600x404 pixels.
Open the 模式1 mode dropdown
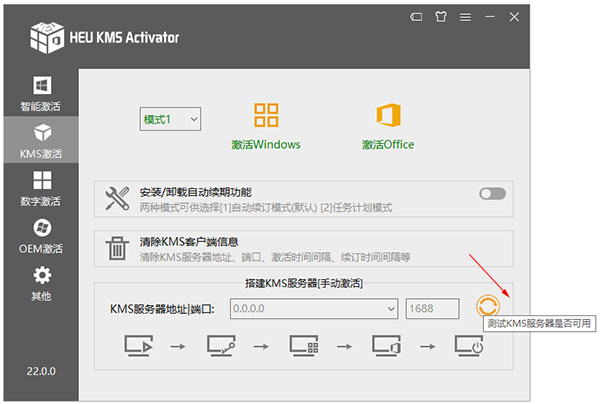[170, 119]
